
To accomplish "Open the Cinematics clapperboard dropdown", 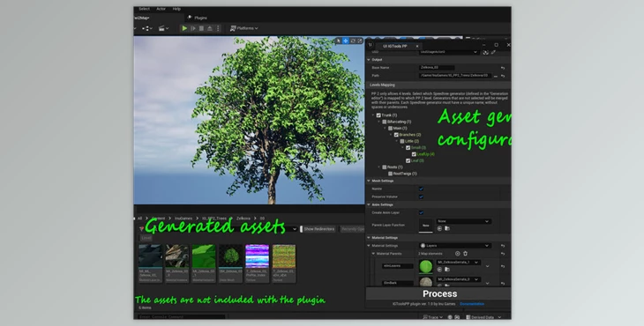I will tap(163, 28).
